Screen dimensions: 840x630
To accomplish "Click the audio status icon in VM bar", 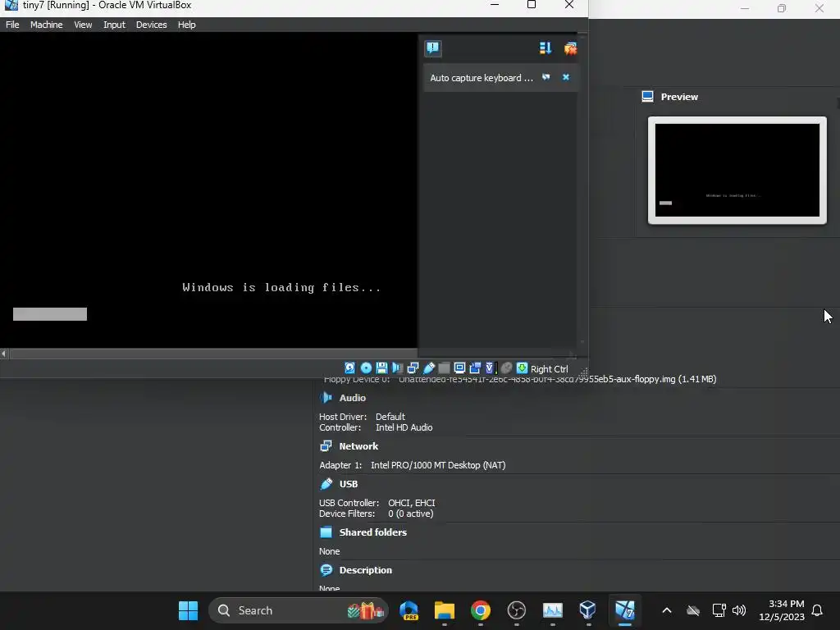I will [397, 368].
